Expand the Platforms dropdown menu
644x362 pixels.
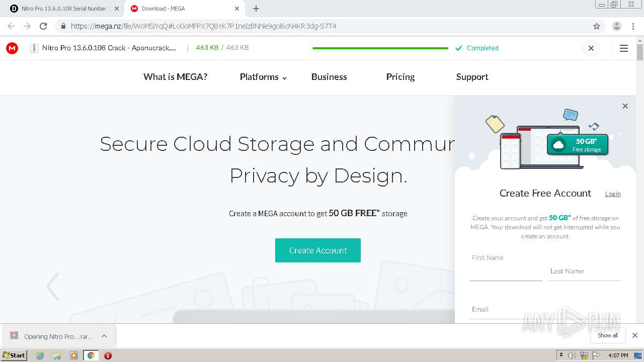[x=263, y=77]
